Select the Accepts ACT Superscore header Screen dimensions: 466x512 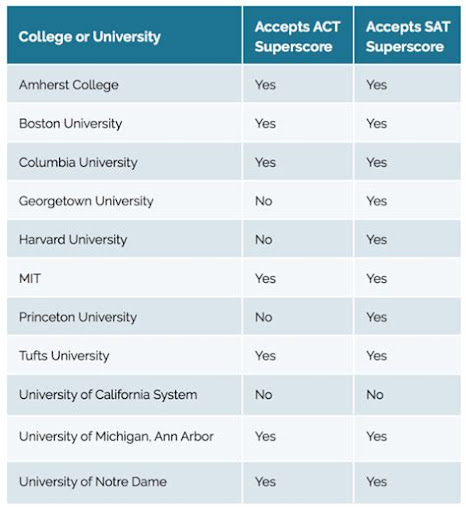(297, 37)
